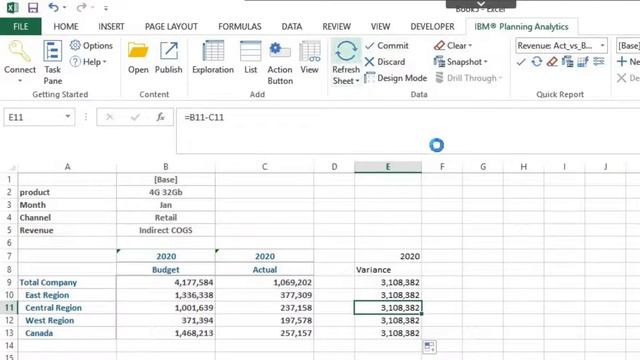Screen dimensions: 640x360
Task: Switch to the DEVELOPER tab
Action: click(432, 27)
